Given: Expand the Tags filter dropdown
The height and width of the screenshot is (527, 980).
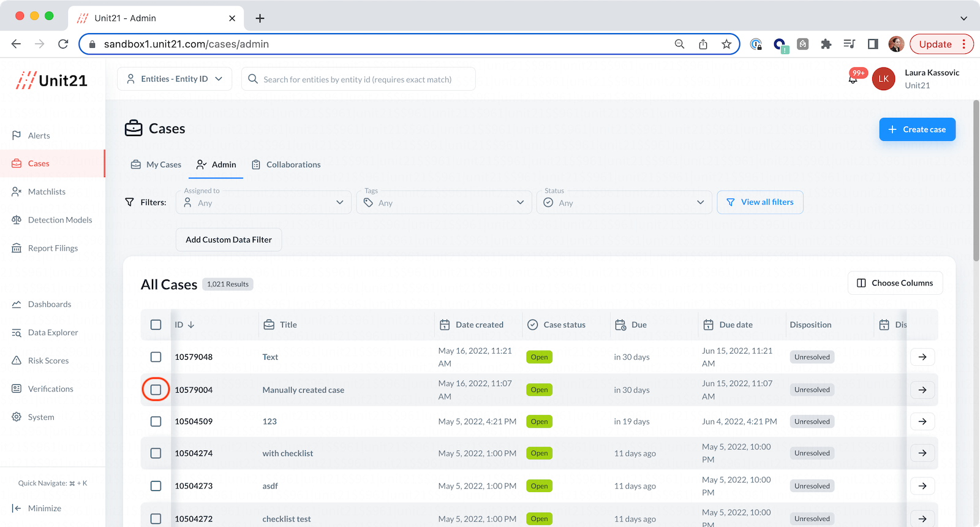Looking at the screenshot, I should tap(444, 202).
